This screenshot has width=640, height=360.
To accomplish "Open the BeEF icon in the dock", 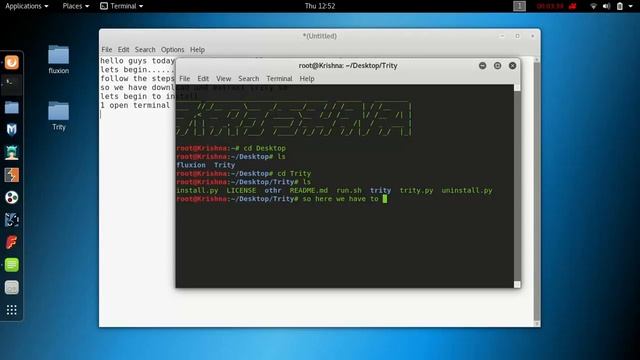I will tap(11, 220).
